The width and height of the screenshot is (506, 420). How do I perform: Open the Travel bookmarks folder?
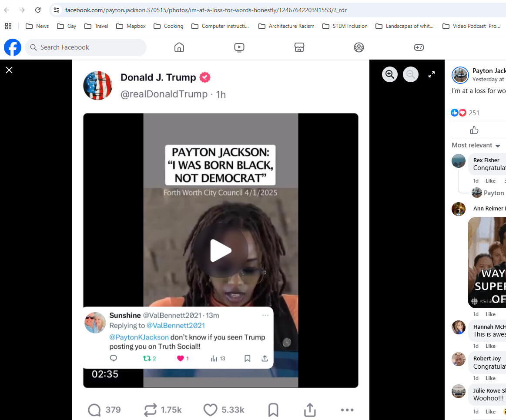pyautogui.click(x=96, y=26)
